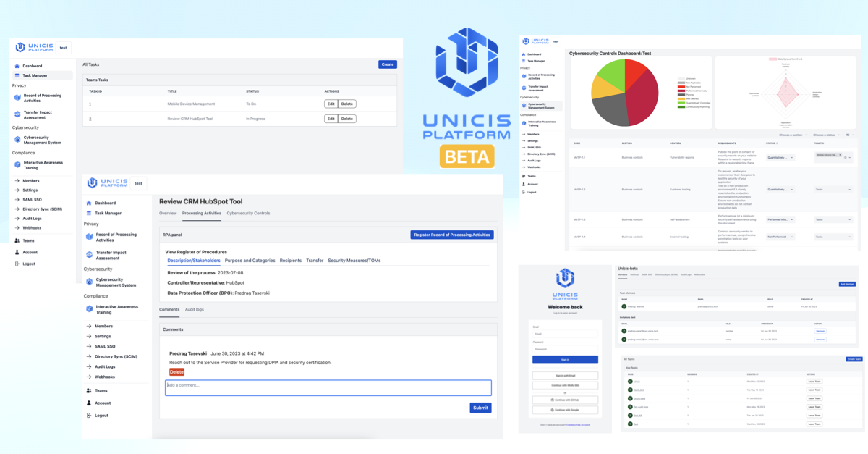The height and width of the screenshot is (454, 868).
Task: Click Task Manager icon in Review CRM HubSpot sidebar
Action: (x=89, y=213)
